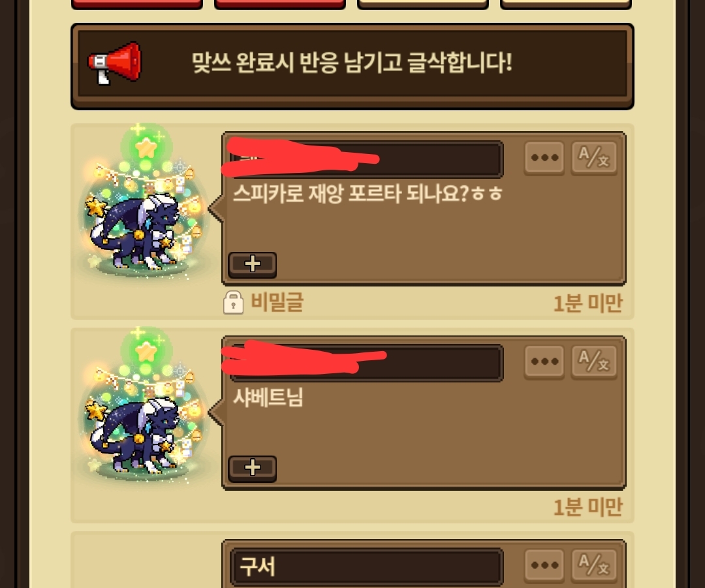Click the redacted username on the first comment
The width and height of the screenshot is (705, 588).
(366, 159)
